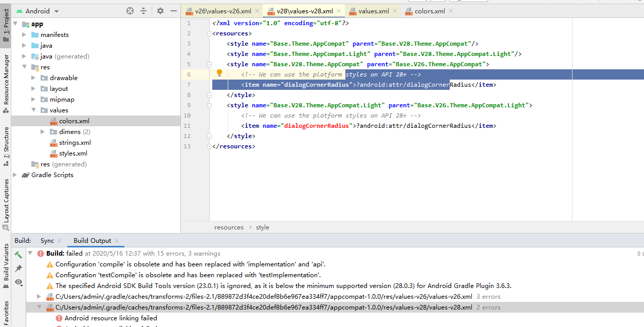
Task: Click the warning icon for 'testCompile' obsolete message
Action: [50, 275]
